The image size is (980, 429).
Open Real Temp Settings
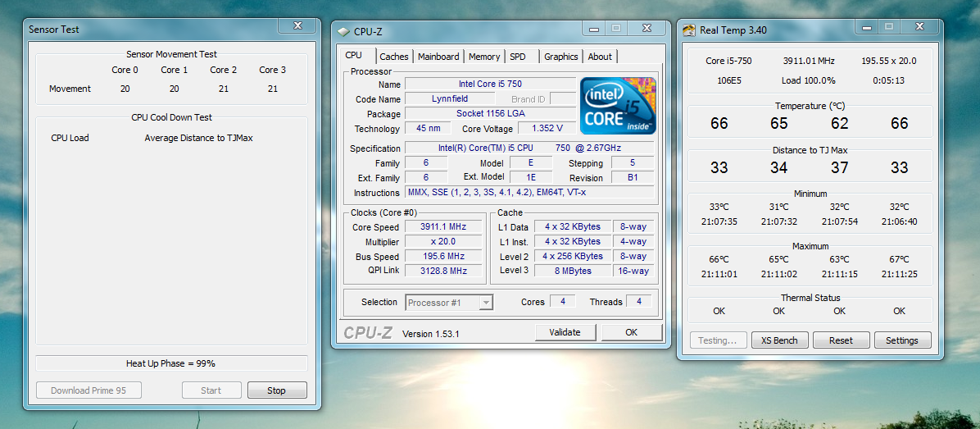(902, 340)
